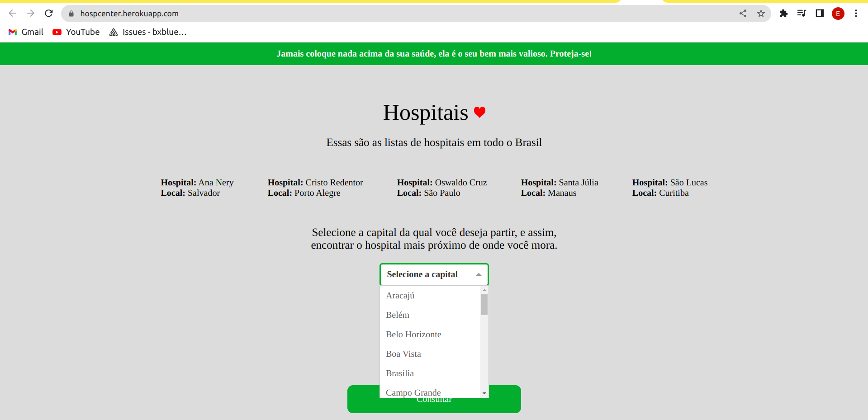Bookmark this page with the star icon

[760, 13]
